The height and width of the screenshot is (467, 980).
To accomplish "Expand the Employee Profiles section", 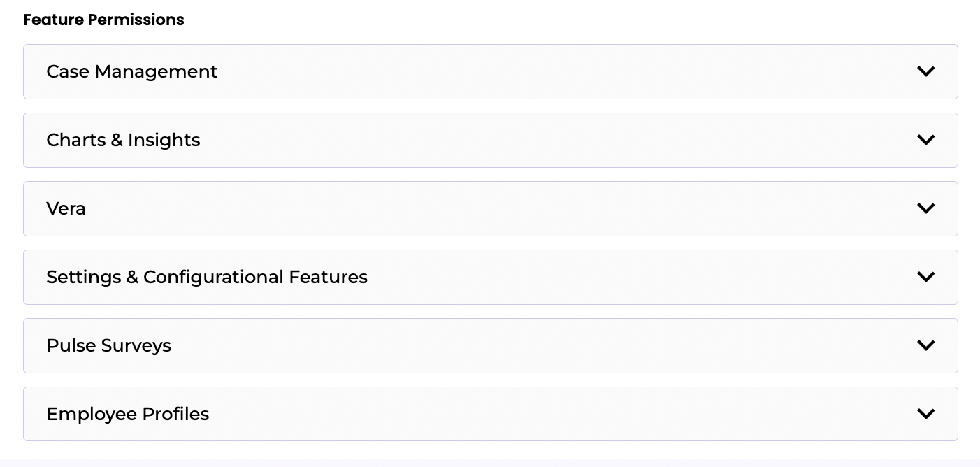I will click(x=490, y=414).
